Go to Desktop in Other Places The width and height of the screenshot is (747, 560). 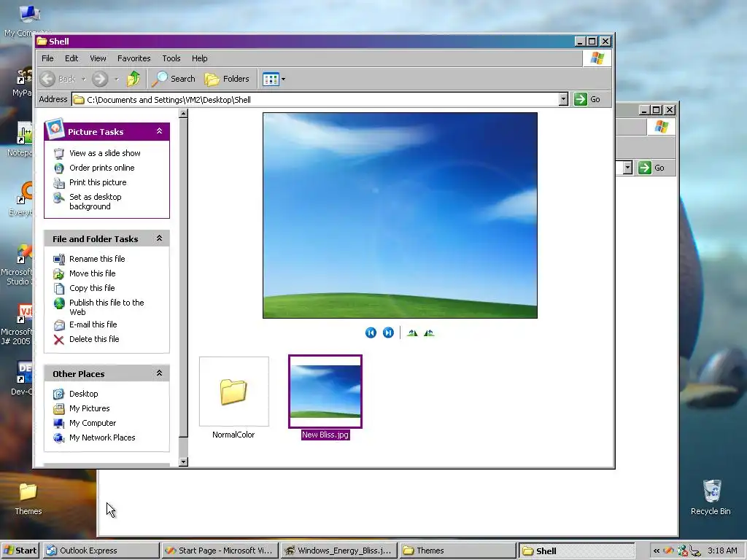coord(83,394)
